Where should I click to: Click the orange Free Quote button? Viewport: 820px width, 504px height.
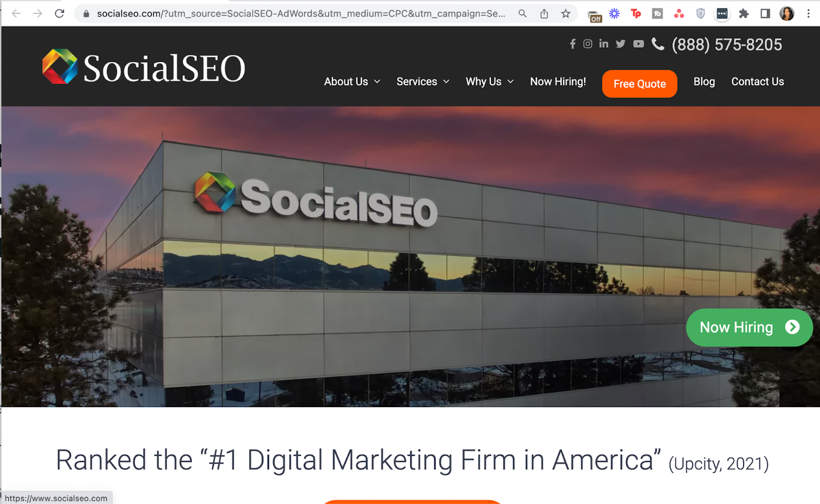click(x=640, y=84)
